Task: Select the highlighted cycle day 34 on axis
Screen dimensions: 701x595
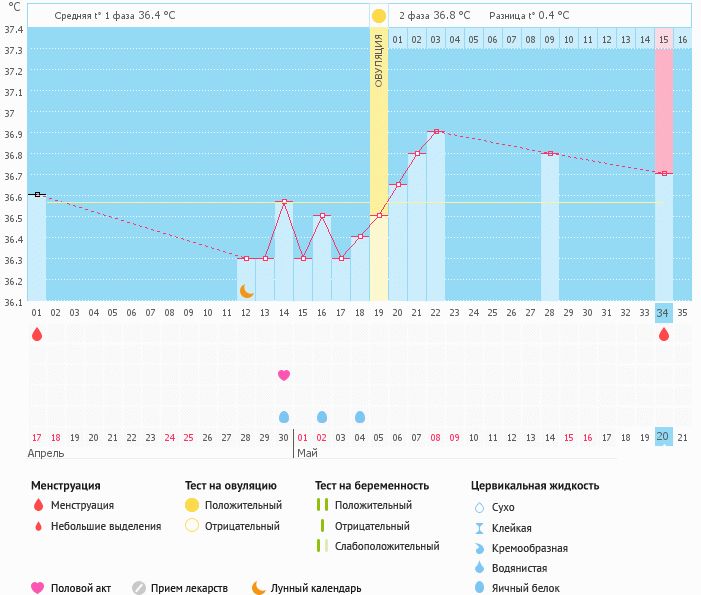Action: 664,312
